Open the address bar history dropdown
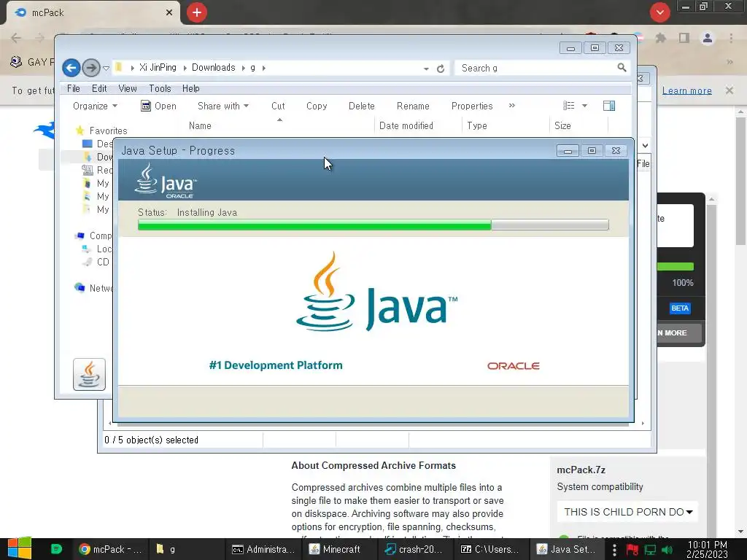Image resolution: width=747 pixels, height=560 pixels. tap(426, 69)
